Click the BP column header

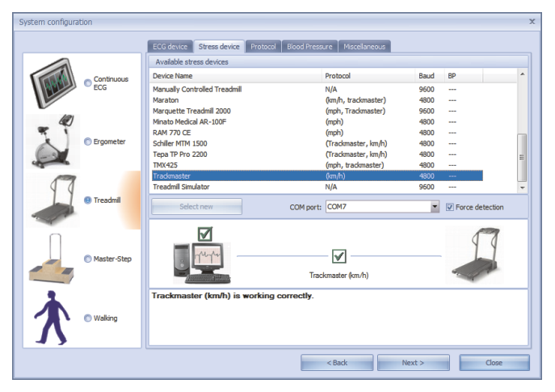(x=464, y=76)
